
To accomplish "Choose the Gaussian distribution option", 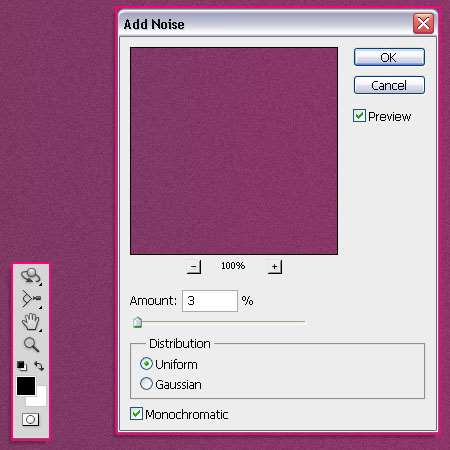I will coord(146,384).
